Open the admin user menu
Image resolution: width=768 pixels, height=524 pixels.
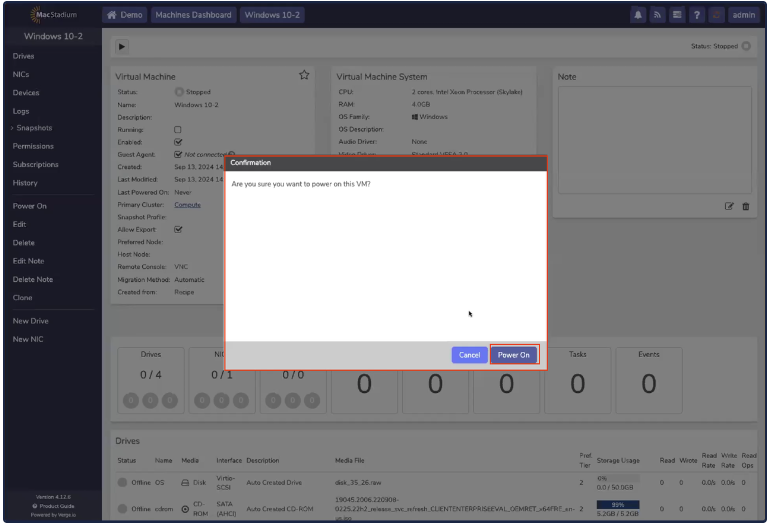coord(744,15)
